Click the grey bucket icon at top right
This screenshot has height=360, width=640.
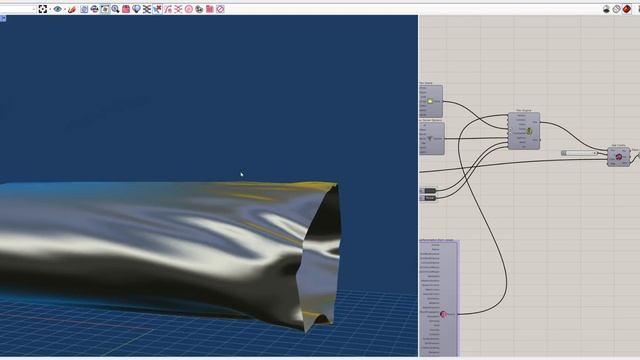pos(606,9)
